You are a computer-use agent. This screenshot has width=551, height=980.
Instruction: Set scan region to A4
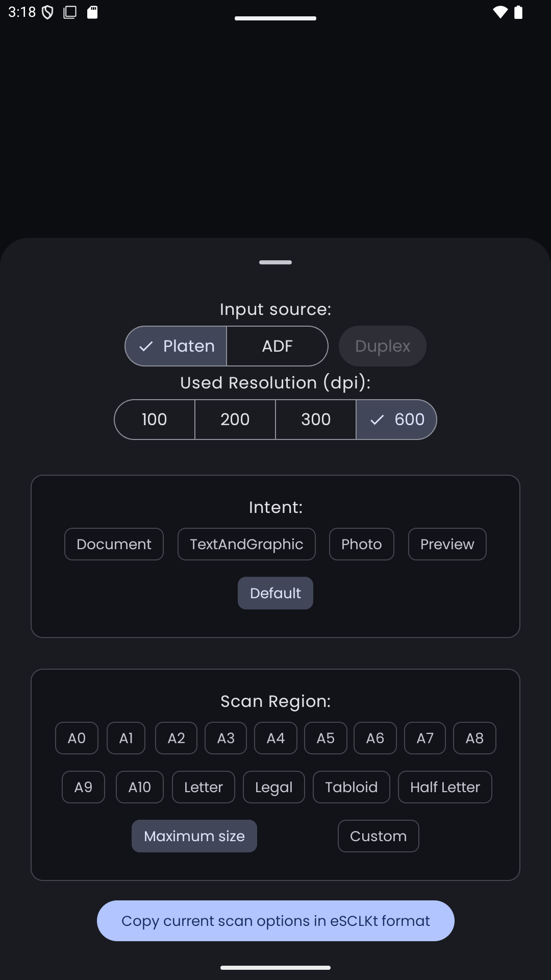pos(275,738)
